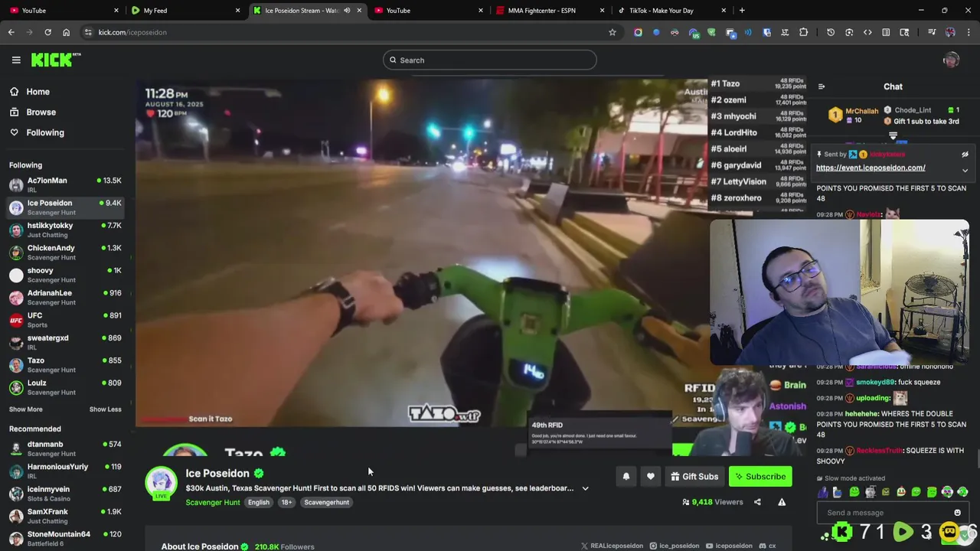Click the Scavengerhunt tag

point(327,503)
